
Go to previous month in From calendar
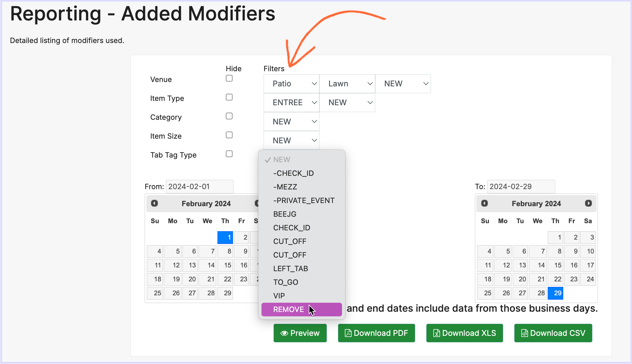[x=154, y=203]
